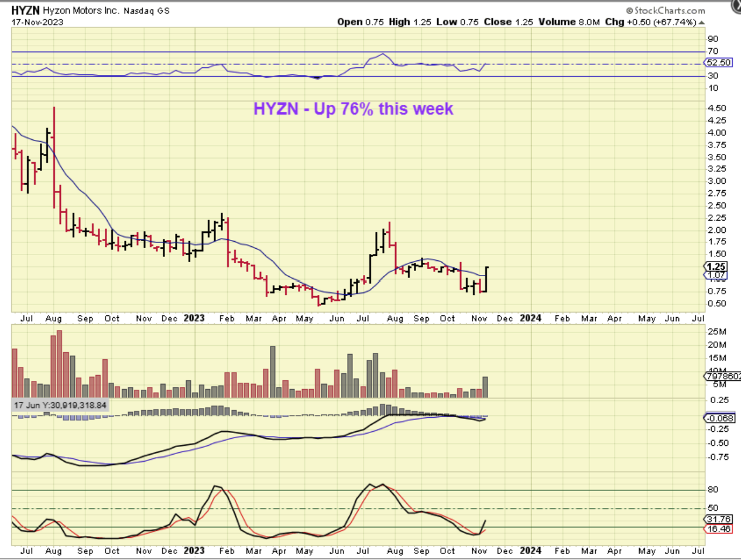The image size is (741, 560).
Task: Select the Open 0.75 value
Action: (361, 22)
